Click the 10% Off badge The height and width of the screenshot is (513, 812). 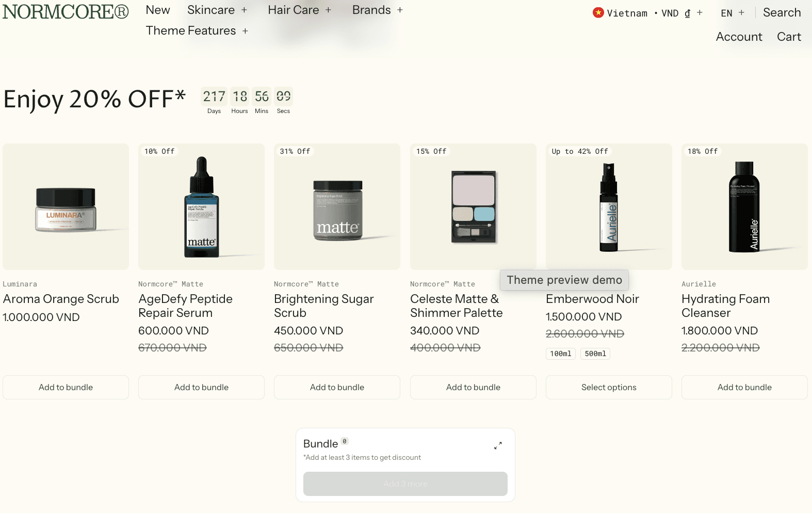159,151
